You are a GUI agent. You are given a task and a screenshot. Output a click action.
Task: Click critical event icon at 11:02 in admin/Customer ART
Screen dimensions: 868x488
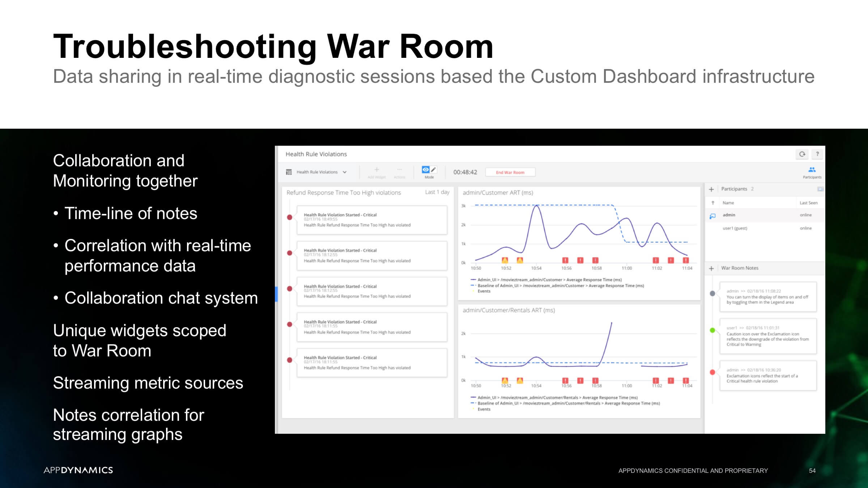tap(656, 260)
